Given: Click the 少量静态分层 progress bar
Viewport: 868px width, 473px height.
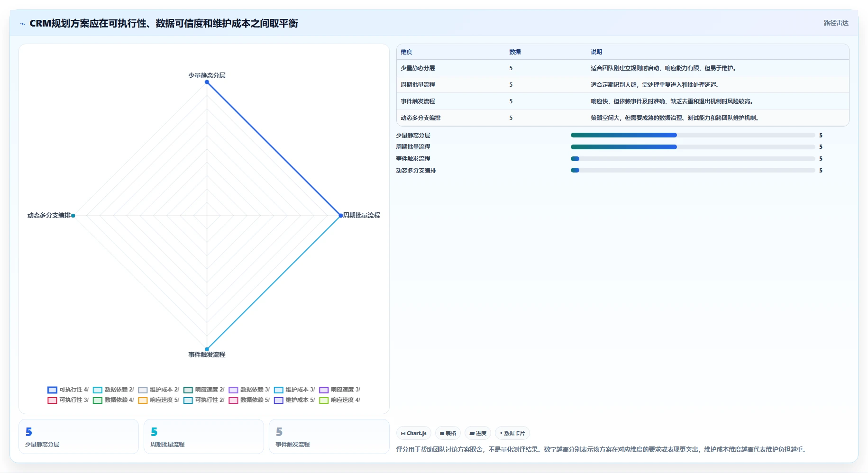Looking at the screenshot, I should point(693,135).
